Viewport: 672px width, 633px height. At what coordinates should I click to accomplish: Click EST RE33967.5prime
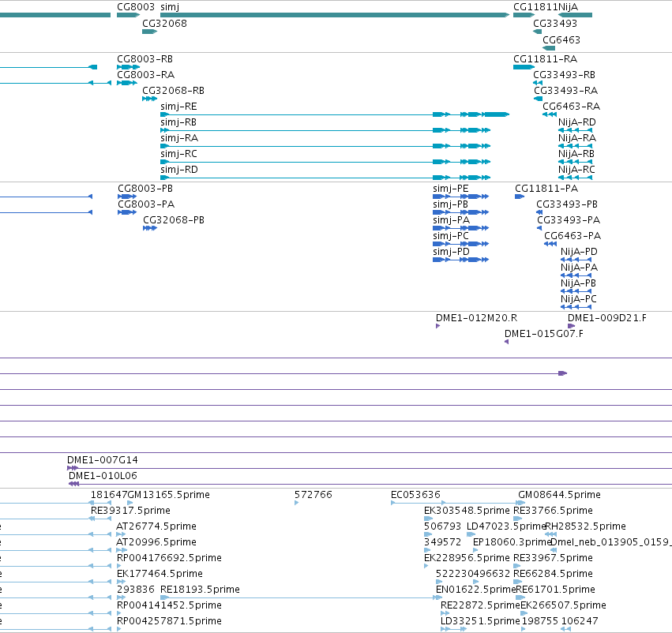point(553,559)
